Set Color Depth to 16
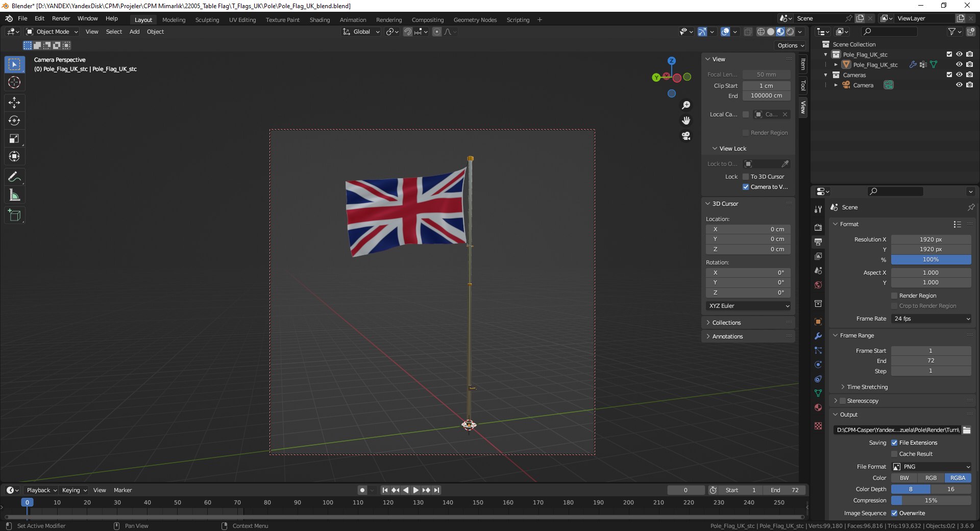This screenshot has width=980, height=531. pos(951,489)
